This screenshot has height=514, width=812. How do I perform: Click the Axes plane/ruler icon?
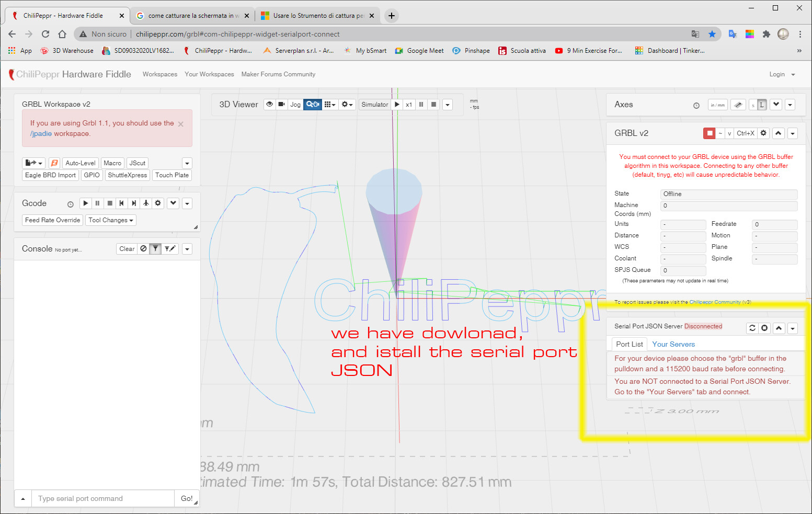coord(738,105)
